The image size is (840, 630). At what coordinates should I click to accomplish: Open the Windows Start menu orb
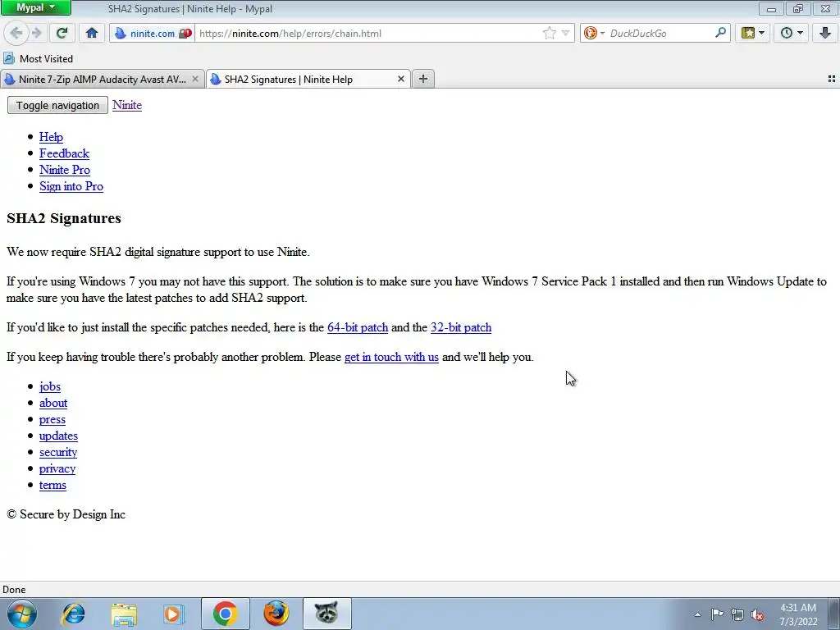pyautogui.click(x=21, y=614)
